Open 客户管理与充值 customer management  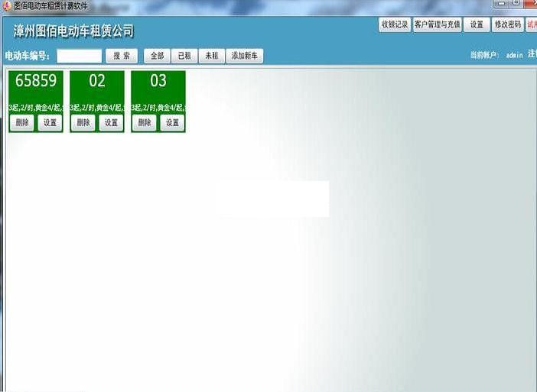point(437,24)
